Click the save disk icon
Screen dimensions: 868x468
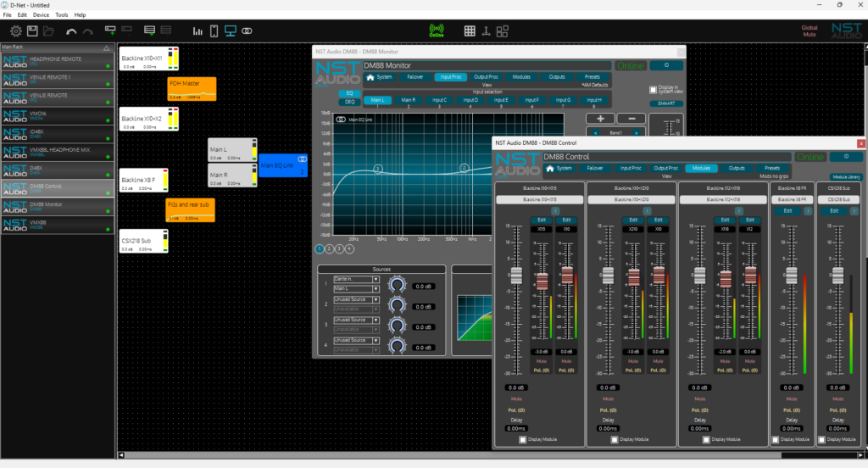pos(32,31)
